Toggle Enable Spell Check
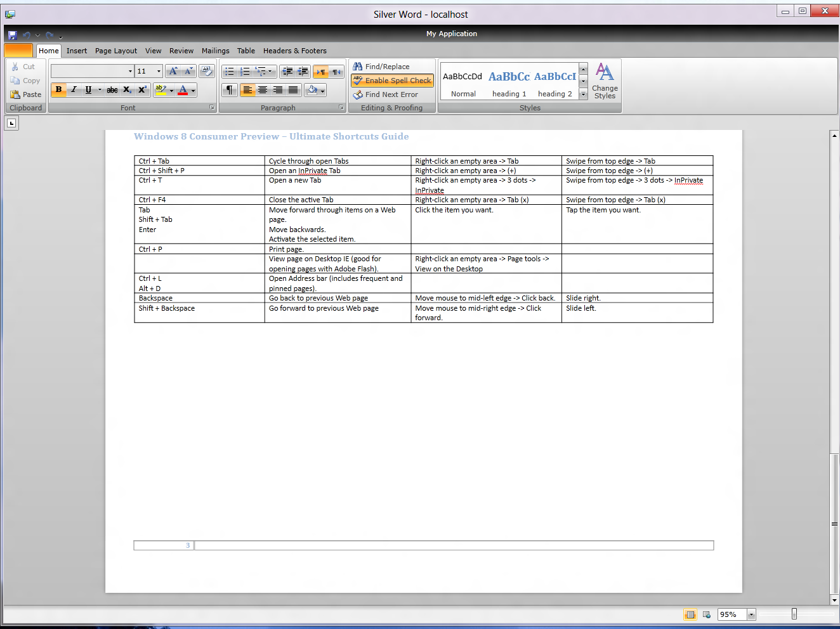 click(x=392, y=81)
